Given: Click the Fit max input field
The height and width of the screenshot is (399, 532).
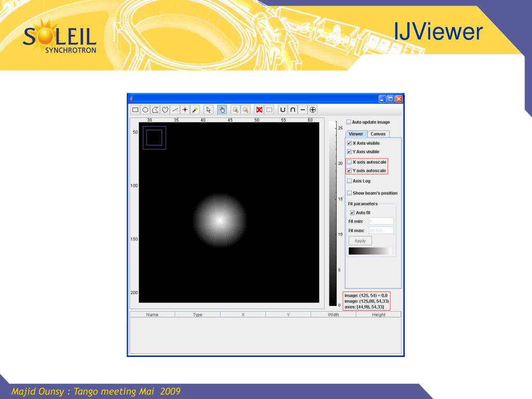Looking at the screenshot, I should (381, 230).
